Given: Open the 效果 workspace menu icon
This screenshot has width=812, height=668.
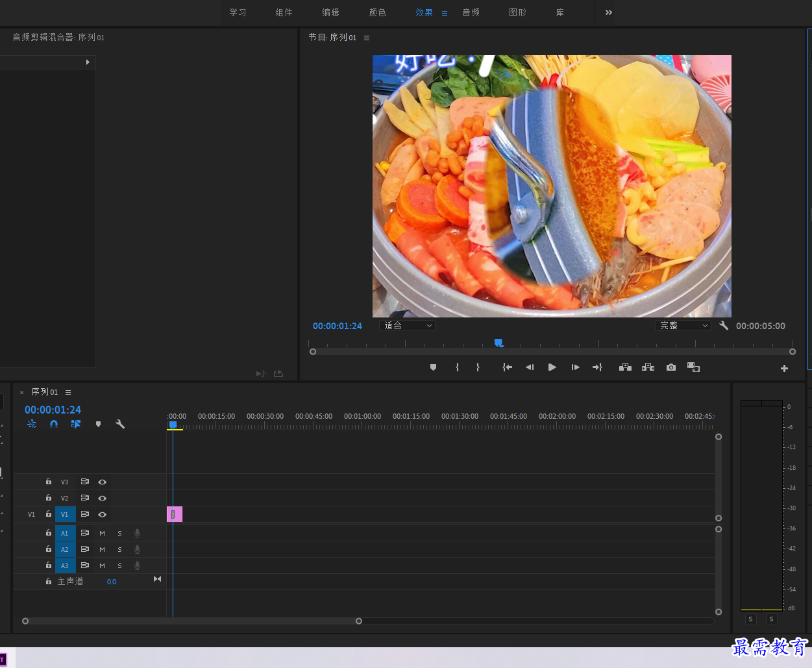Looking at the screenshot, I should (x=445, y=13).
